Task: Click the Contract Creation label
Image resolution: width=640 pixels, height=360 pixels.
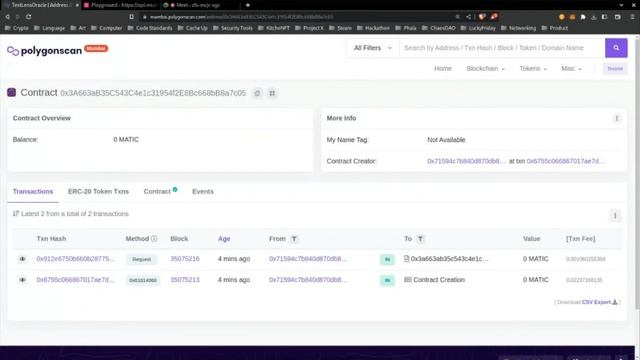Action: point(439,280)
